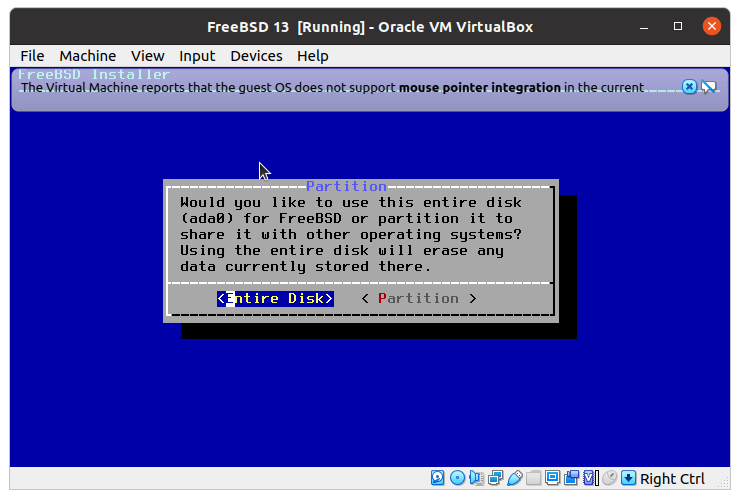The height and width of the screenshot is (499, 740).
Task: Open the Help menu
Action: click(x=312, y=56)
